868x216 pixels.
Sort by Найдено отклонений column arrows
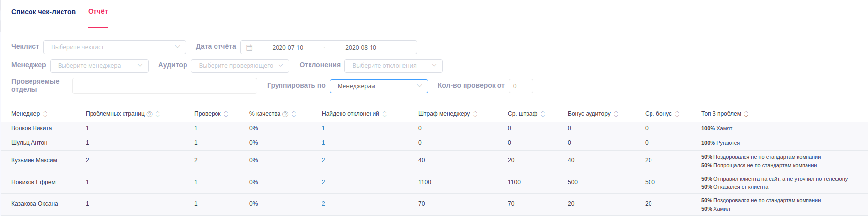click(x=385, y=114)
